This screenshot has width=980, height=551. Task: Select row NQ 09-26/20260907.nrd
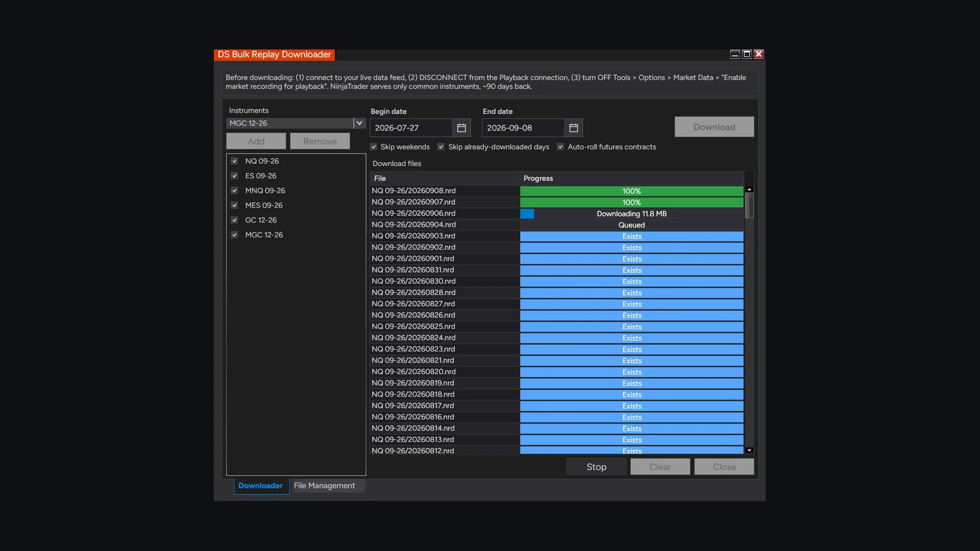click(x=557, y=202)
